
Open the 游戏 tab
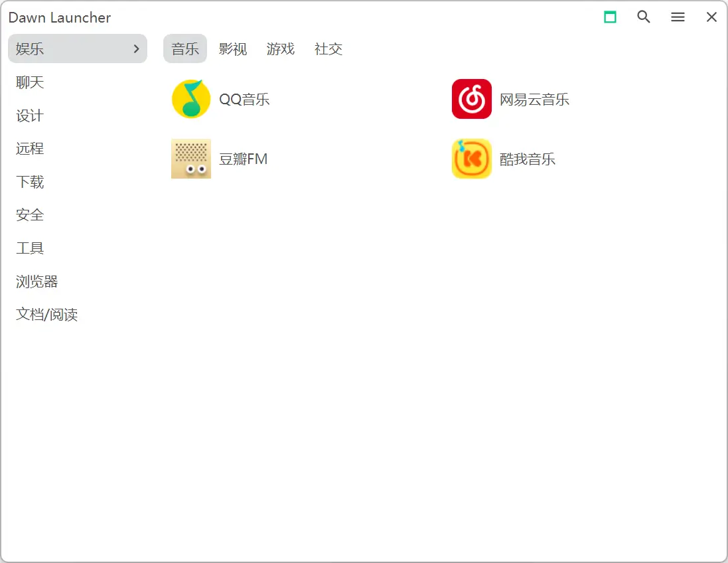pos(281,48)
